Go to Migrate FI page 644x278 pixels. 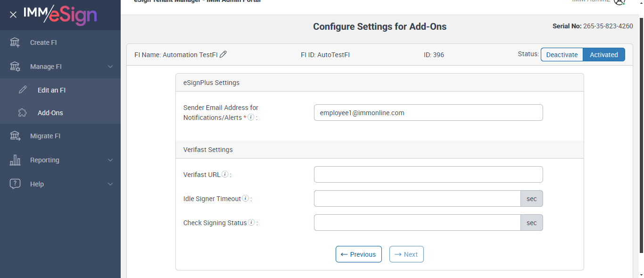pos(45,136)
